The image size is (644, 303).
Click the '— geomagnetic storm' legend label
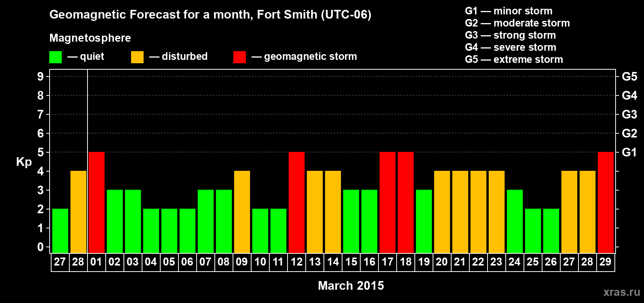304,56
